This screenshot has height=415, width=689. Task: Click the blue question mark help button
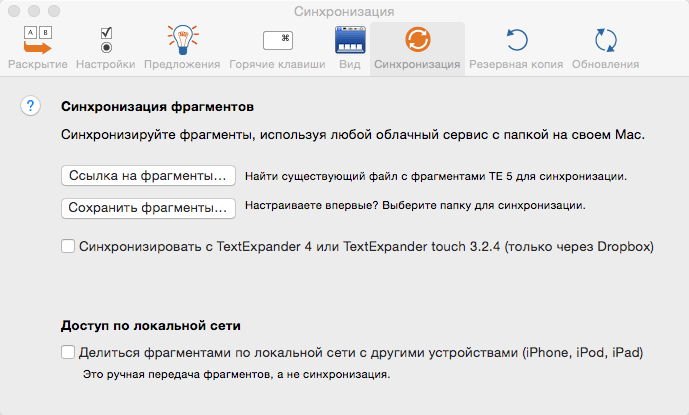(30, 106)
